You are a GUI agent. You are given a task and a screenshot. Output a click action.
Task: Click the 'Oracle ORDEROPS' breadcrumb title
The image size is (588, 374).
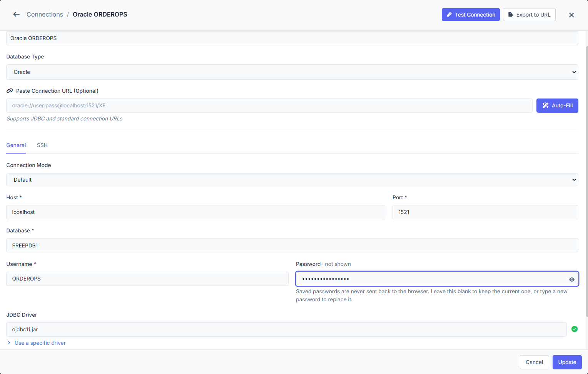pos(100,14)
